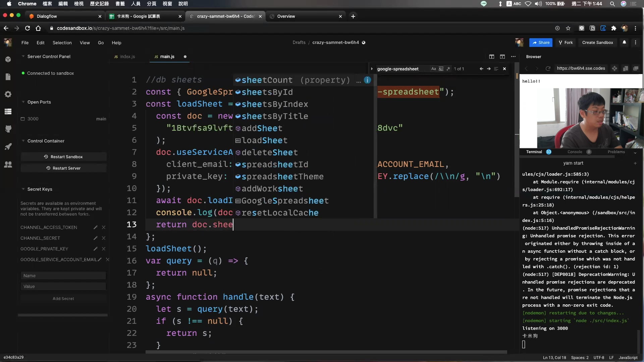
Task: Edit the CHANNEL_SECRET key
Action: (x=95, y=238)
